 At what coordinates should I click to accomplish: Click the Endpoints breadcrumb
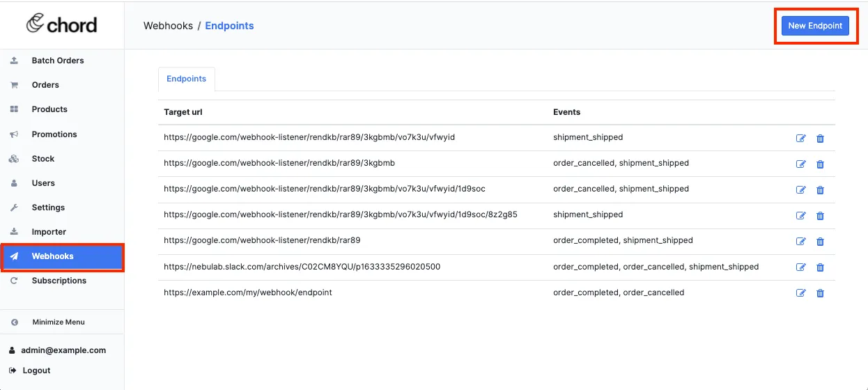[x=229, y=26]
